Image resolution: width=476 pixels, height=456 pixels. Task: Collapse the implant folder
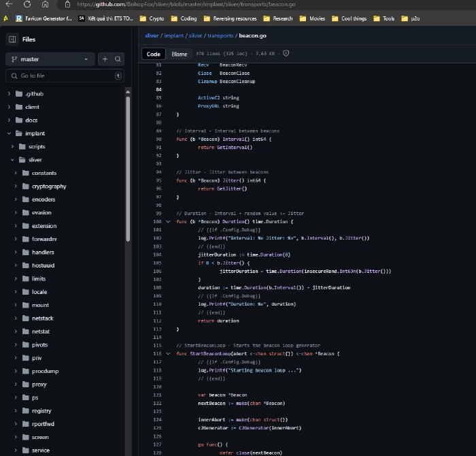click(x=9, y=133)
